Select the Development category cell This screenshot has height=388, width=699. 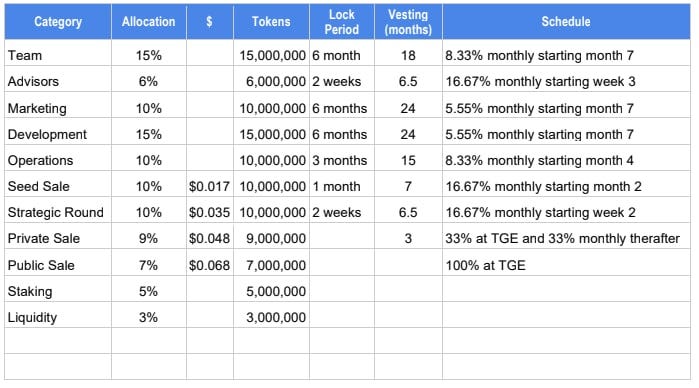coord(58,134)
